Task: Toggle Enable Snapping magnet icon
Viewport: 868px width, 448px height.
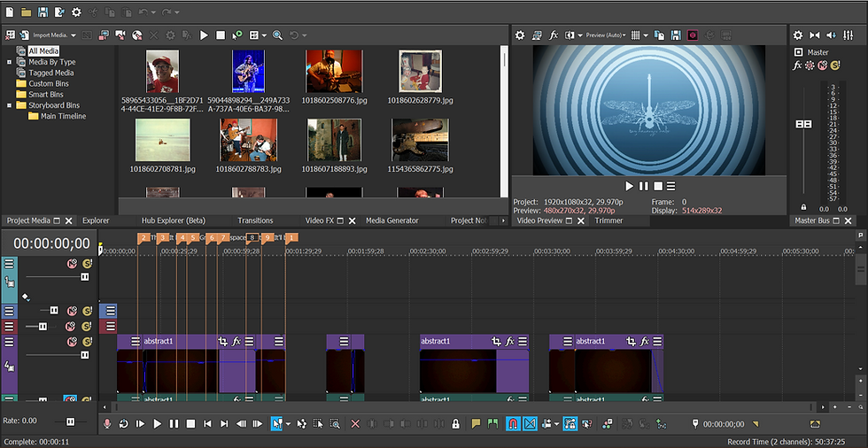Action: [513, 424]
